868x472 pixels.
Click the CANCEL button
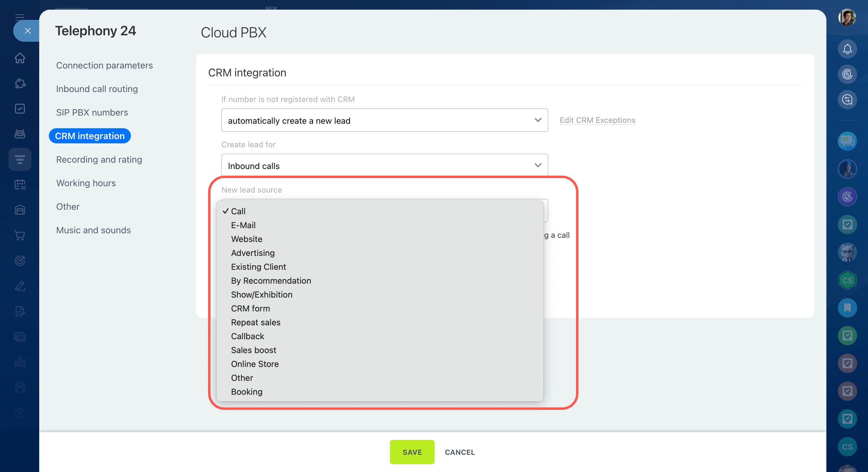pos(460,452)
